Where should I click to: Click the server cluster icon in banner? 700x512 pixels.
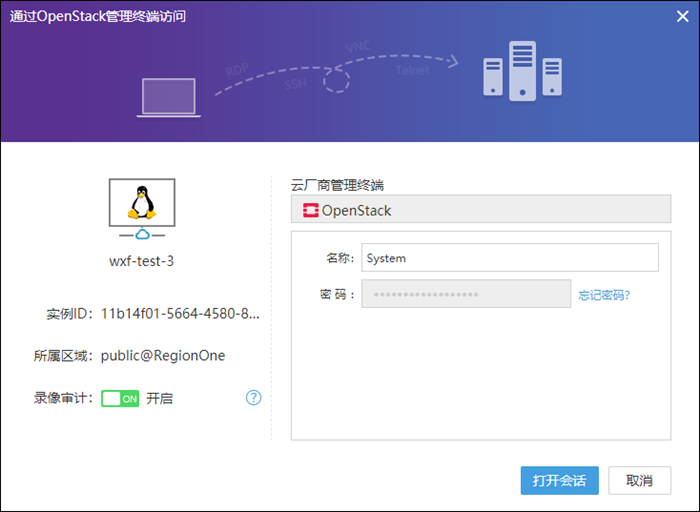tap(522, 71)
